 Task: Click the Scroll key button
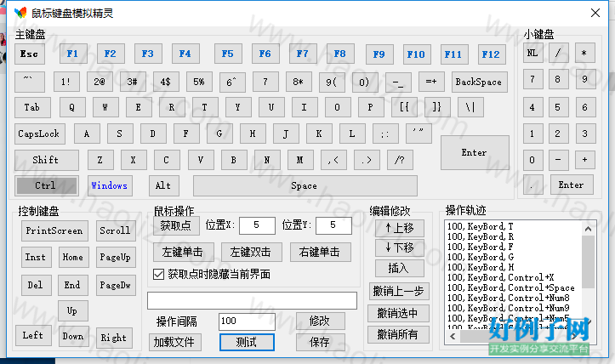[x=116, y=230]
